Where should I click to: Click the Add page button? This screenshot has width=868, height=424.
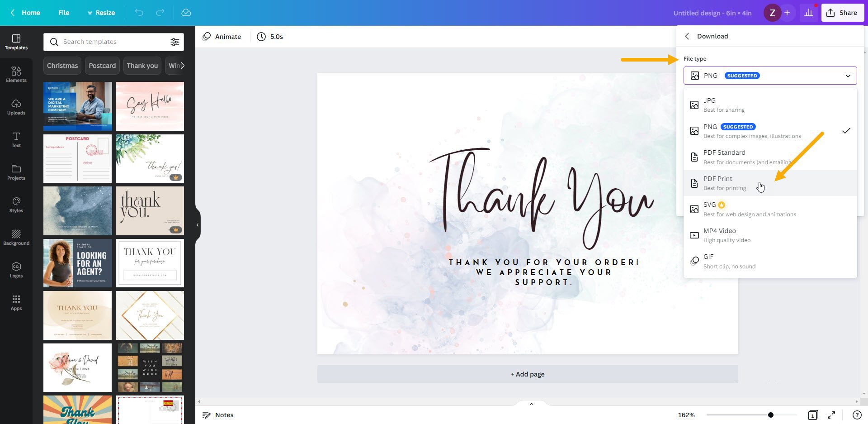tap(527, 374)
